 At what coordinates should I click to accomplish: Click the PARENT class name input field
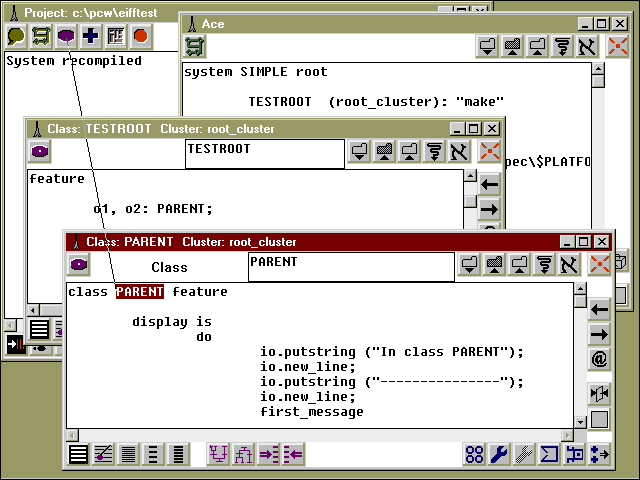pyautogui.click(x=350, y=267)
